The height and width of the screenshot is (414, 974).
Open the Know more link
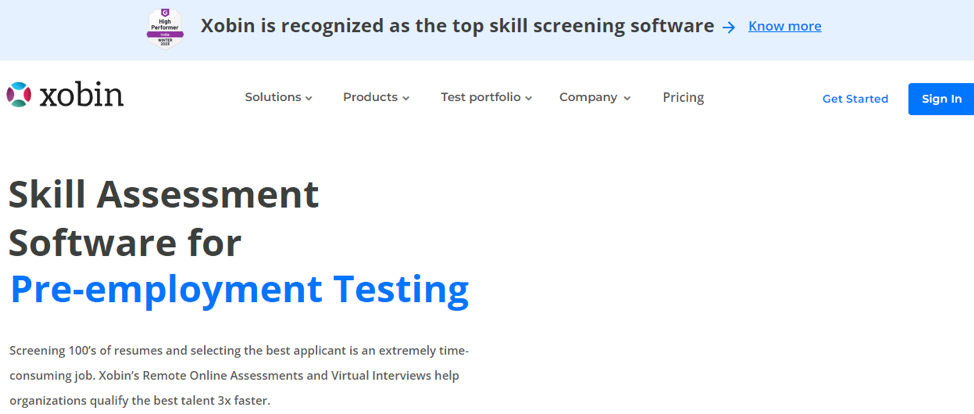point(784,26)
